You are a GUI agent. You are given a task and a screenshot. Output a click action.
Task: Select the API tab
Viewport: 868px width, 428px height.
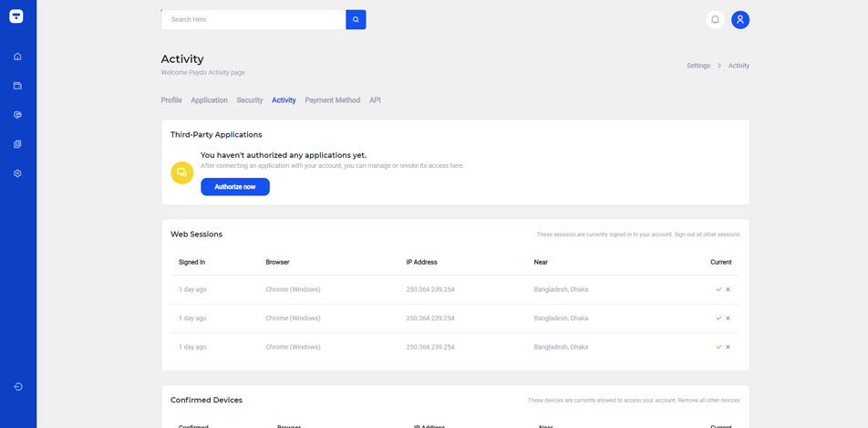click(x=375, y=100)
